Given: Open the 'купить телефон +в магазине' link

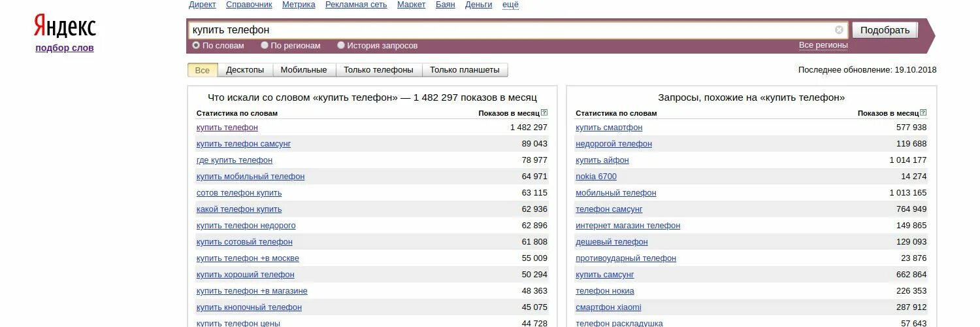Looking at the screenshot, I should click(252, 291).
